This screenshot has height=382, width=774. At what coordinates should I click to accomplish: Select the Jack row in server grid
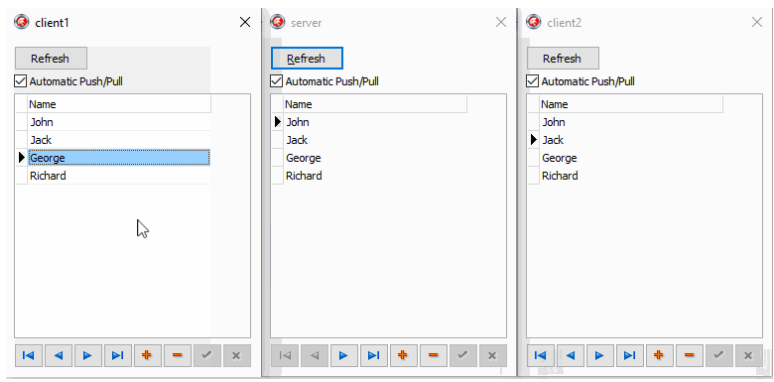(x=375, y=140)
